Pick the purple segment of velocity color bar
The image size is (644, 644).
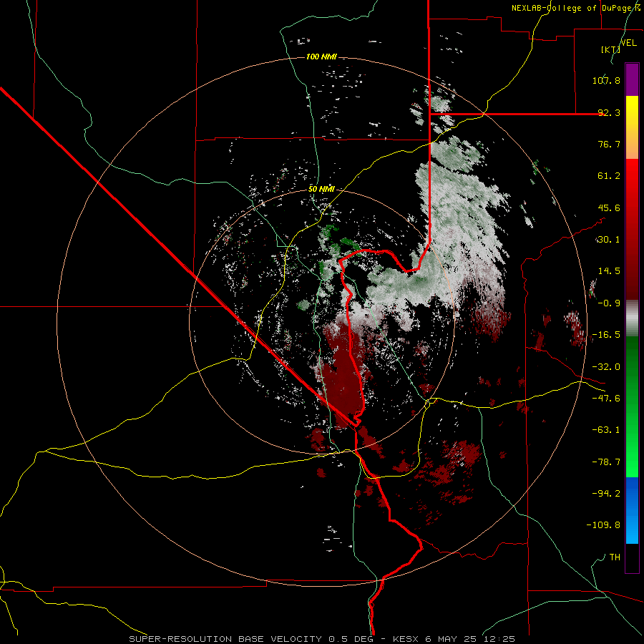click(632, 79)
